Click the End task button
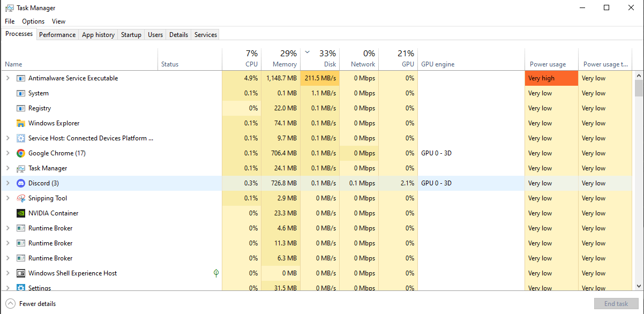 click(x=616, y=303)
